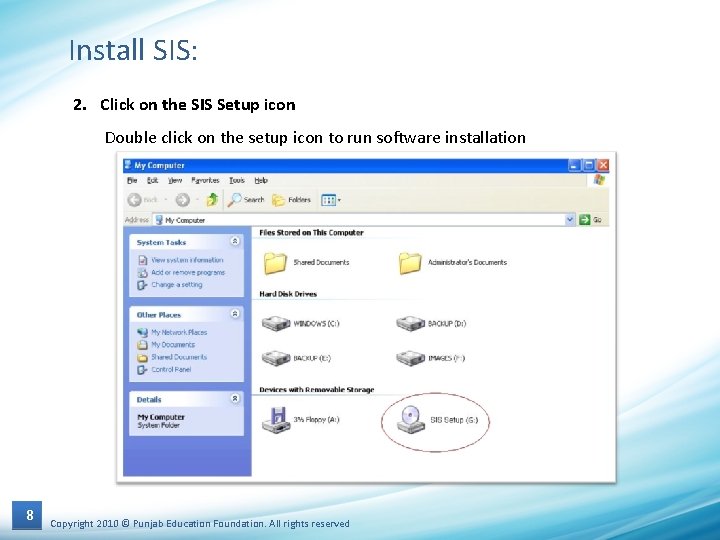Viewport: 720px width, 540px height.
Task: Go to My Documents in Other Places
Action: 173,344
